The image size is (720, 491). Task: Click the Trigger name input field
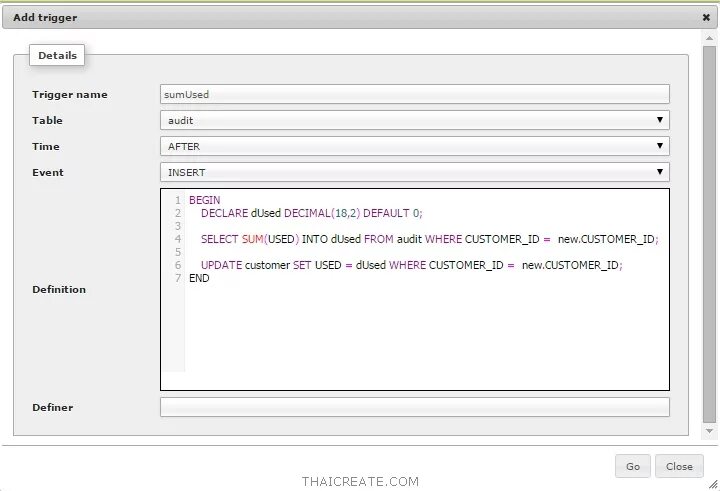[415, 94]
